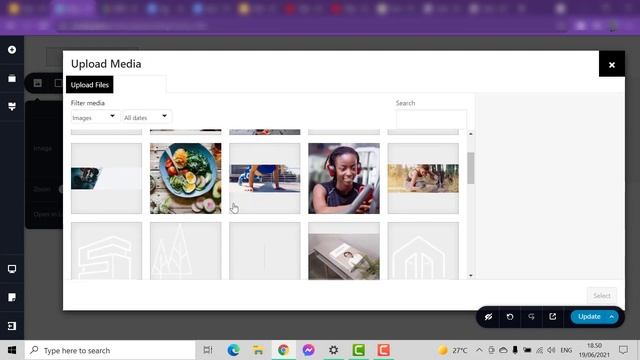This screenshot has width=640, height=360.
Task: Click the ENG language indicator
Action: 566,350
